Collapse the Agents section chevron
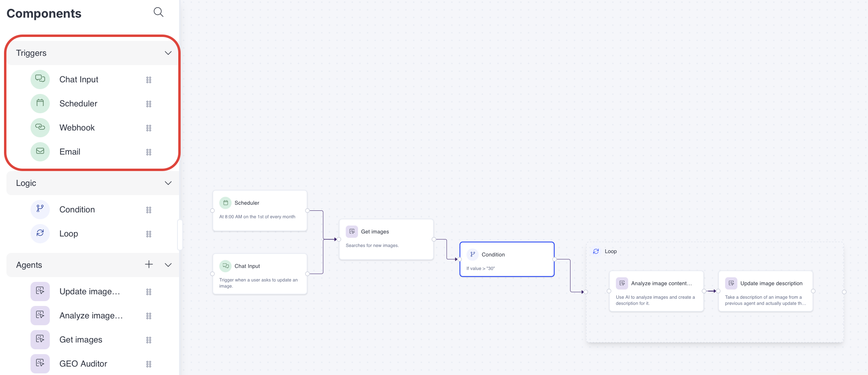Image resolution: width=868 pixels, height=375 pixels. pyautogui.click(x=168, y=265)
